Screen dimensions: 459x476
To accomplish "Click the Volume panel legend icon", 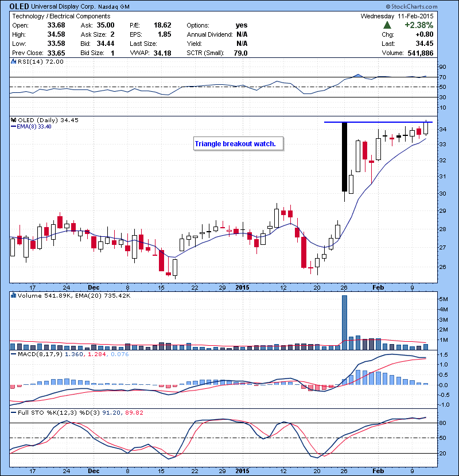I will 13,295.
